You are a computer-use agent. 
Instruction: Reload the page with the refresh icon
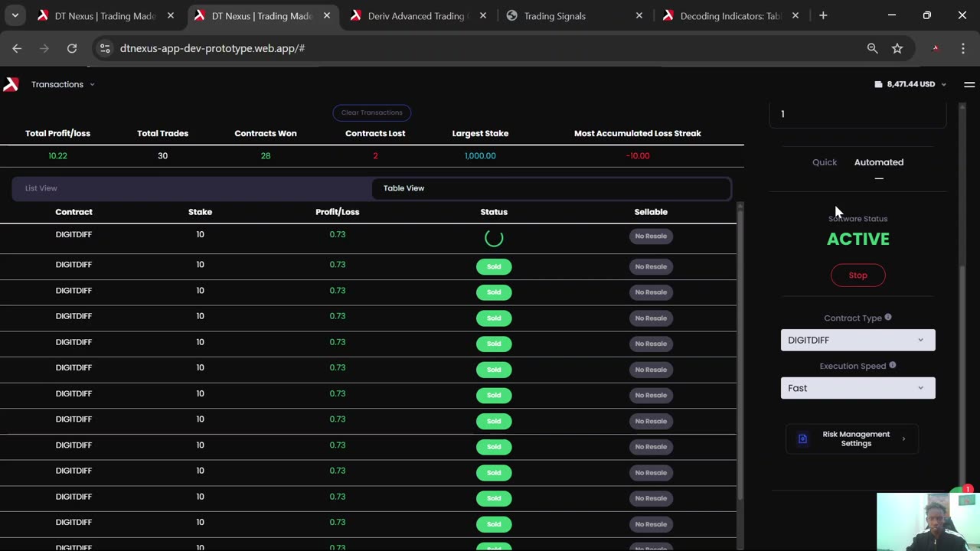coord(72,48)
